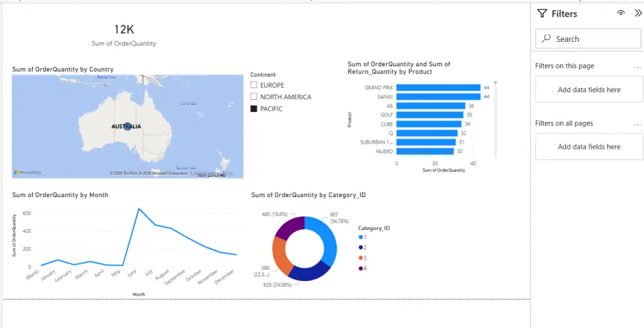Screen dimensions: 644x328
Task: Click the January label on month axis
Action: click(x=48, y=275)
